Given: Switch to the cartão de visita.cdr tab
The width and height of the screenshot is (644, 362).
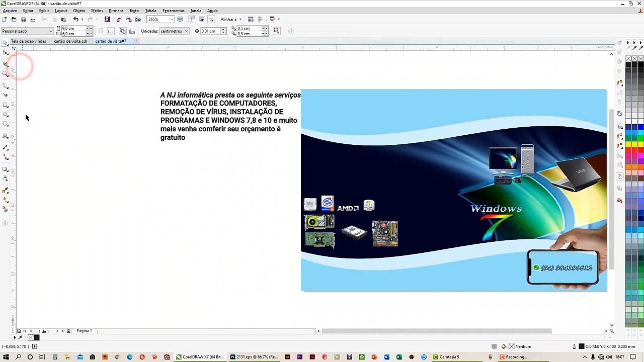Looking at the screenshot, I should click(x=70, y=41).
